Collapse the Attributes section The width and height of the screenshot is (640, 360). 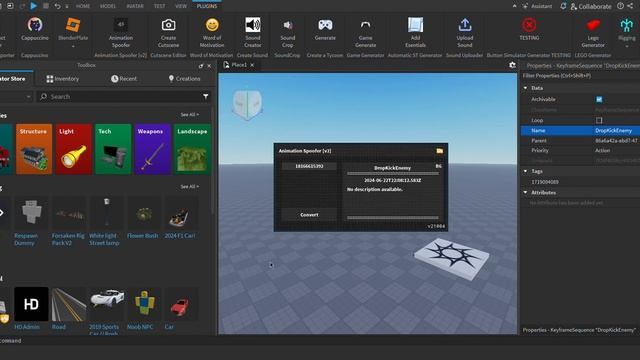[x=526, y=192]
